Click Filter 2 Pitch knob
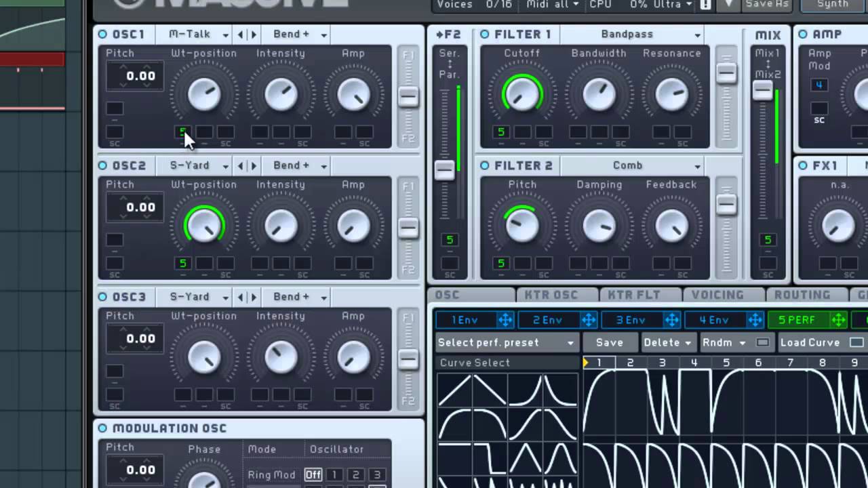 [x=522, y=226]
